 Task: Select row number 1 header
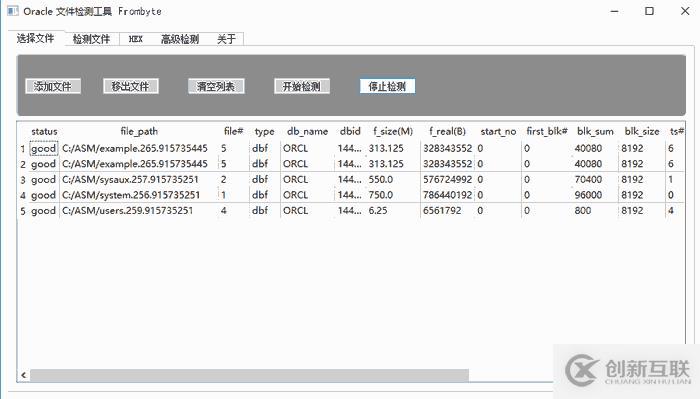[23, 149]
